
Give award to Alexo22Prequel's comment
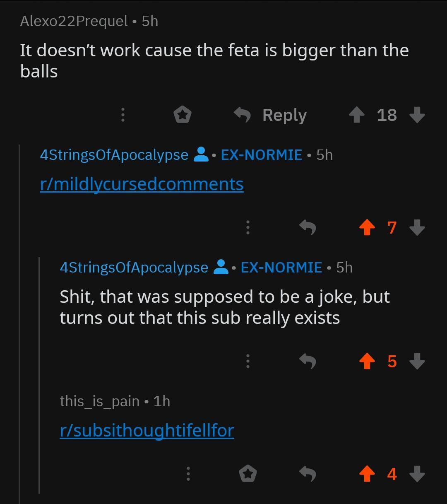coord(182,115)
